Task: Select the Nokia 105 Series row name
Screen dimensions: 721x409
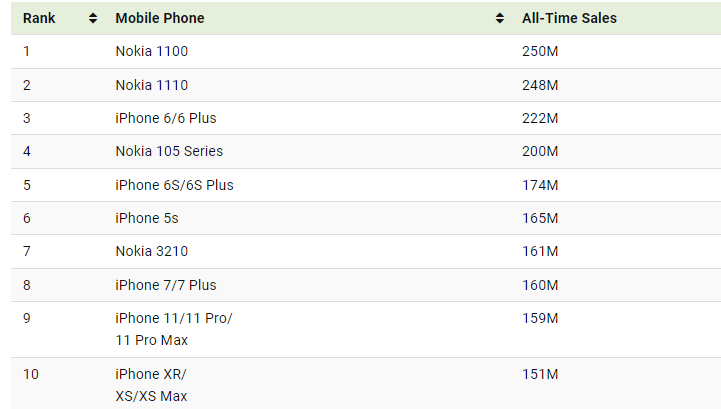Action: (x=169, y=151)
